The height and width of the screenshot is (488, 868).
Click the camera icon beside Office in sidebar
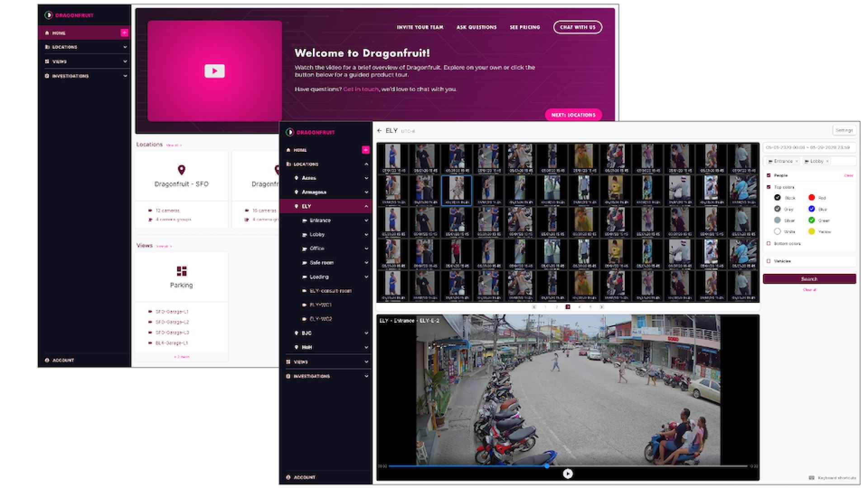coord(305,249)
